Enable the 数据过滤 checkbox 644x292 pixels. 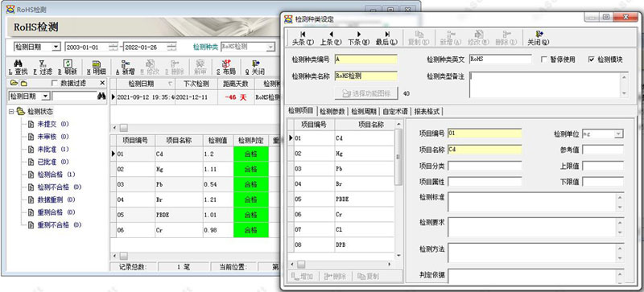(x=55, y=83)
